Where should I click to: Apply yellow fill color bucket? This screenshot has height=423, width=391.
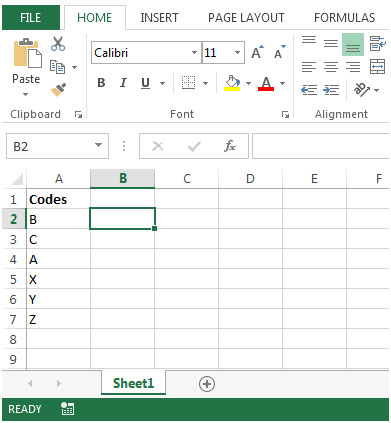pos(232,83)
